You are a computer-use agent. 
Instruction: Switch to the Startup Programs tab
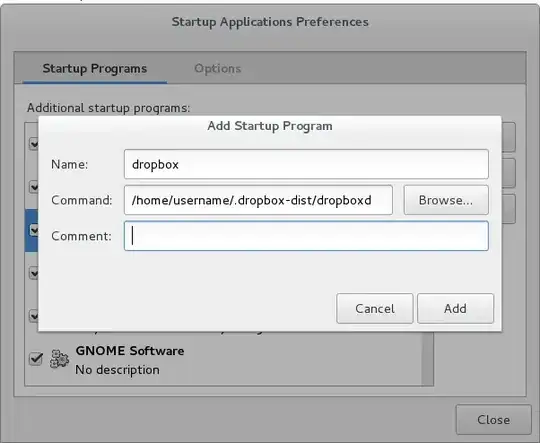(x=95, y=69)
